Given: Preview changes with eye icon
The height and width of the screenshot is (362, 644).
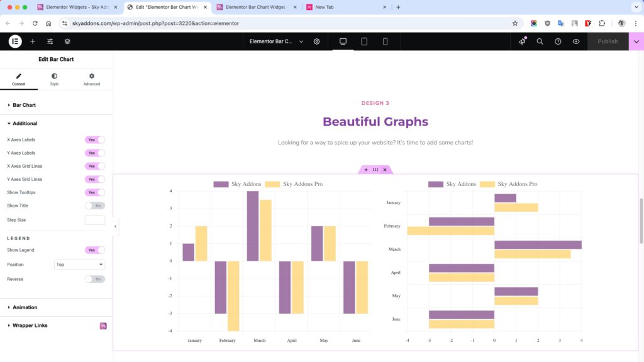Looking at the screenshot, I should (x=576, y=41).
